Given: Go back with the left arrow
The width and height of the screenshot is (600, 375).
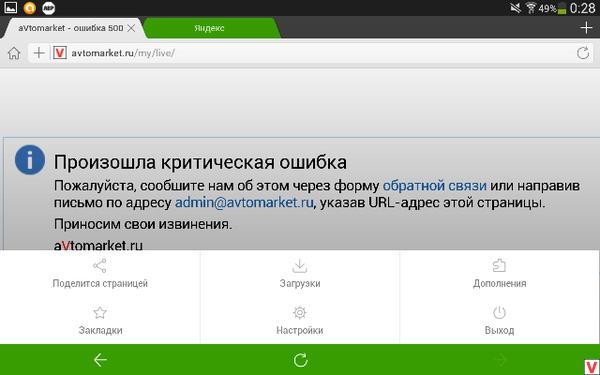Looking at the screenshot, I should click(100, 360).
